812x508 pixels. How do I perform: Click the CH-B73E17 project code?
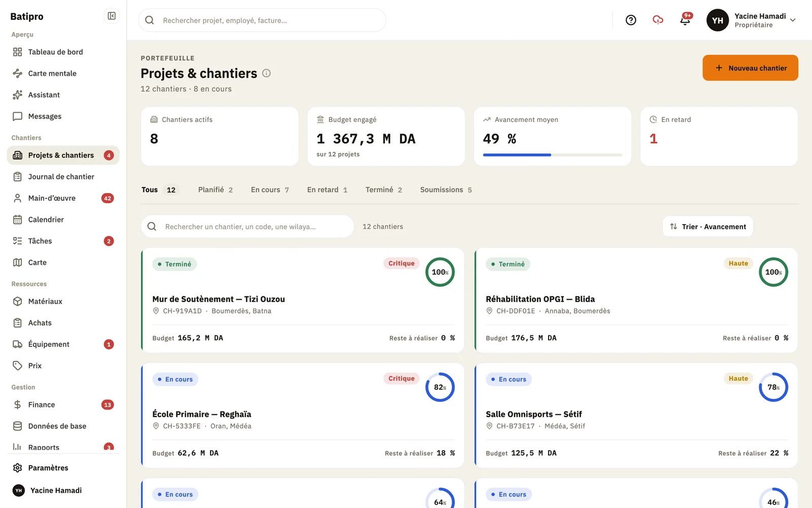coord(516,426)
